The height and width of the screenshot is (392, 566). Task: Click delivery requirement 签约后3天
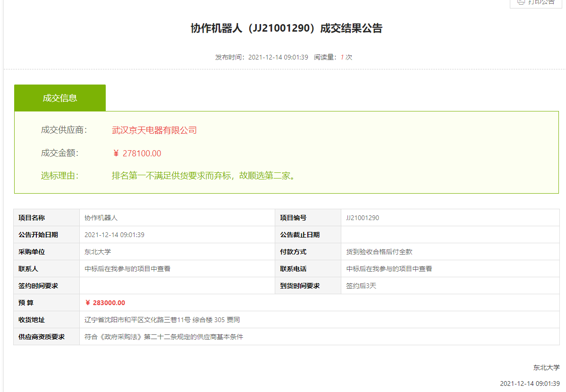(361, 286)
